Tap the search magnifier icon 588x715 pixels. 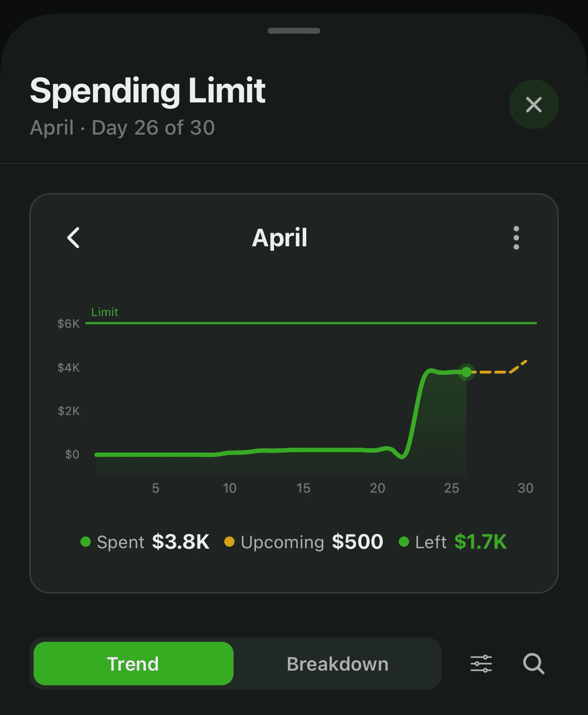[x=534, y=664]
